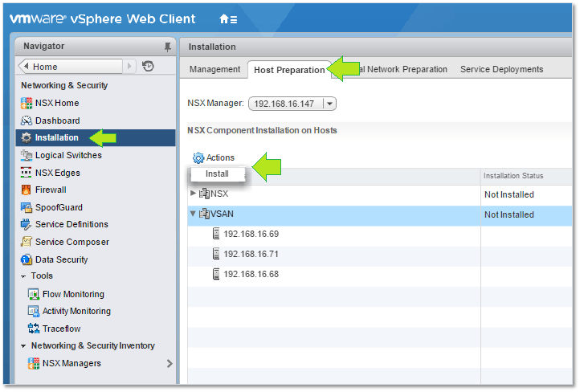Screen dimensions: 580x392
Task: Click VSAN row's Not Installed status
Action: click(509, 214)
